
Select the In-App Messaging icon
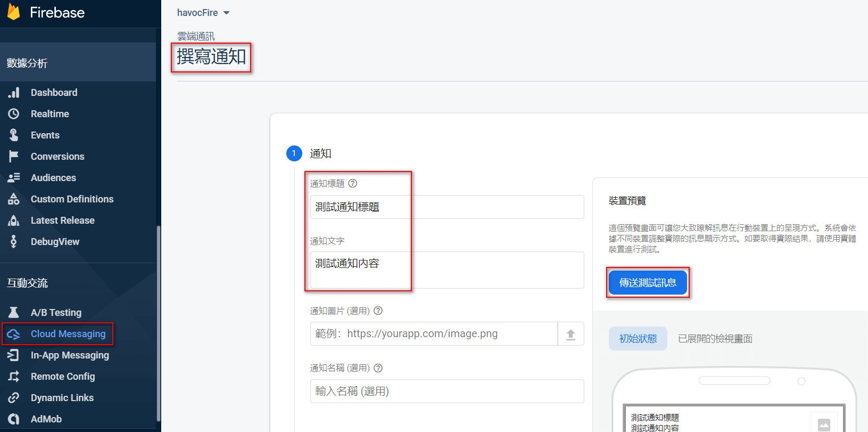[14, 355]
